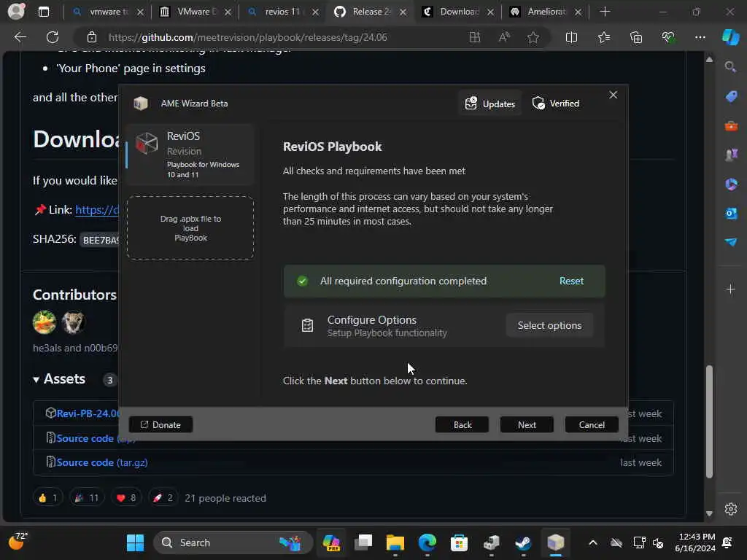This screenshot has width=747, height=560.
Task: Open the tab actions menu icon
Action: point(43,12)
